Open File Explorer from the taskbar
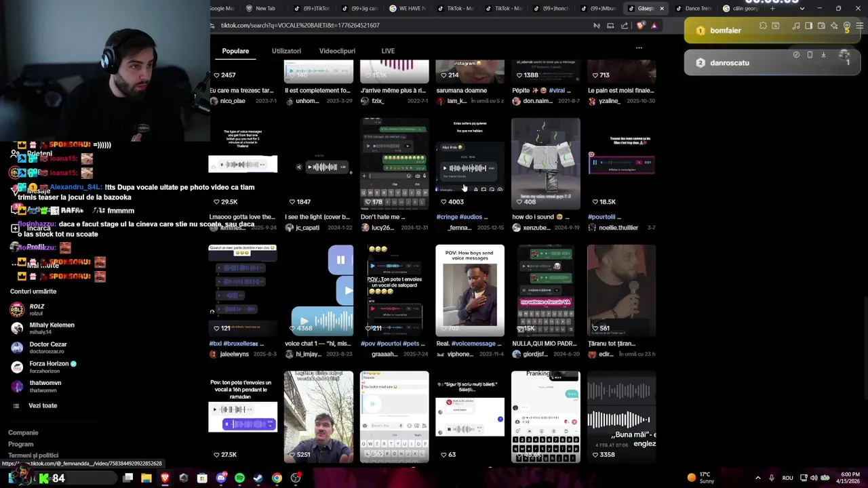The height and width of the screenshot is (488, 868). 146,478
